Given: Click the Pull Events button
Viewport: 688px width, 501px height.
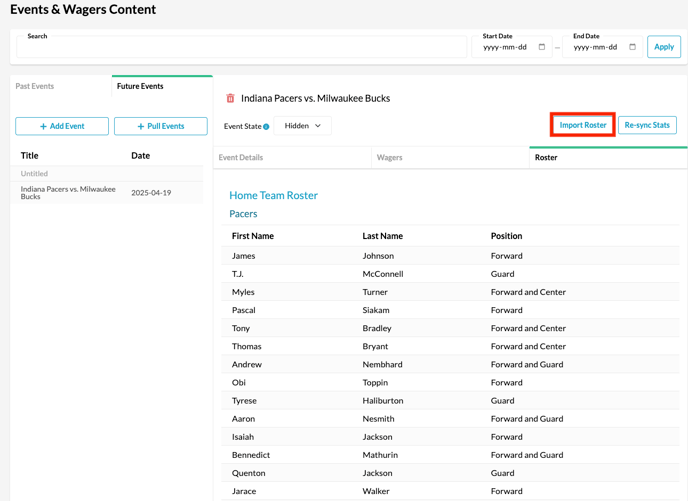Looking at the screenshot, I should (x=161, y=126).
